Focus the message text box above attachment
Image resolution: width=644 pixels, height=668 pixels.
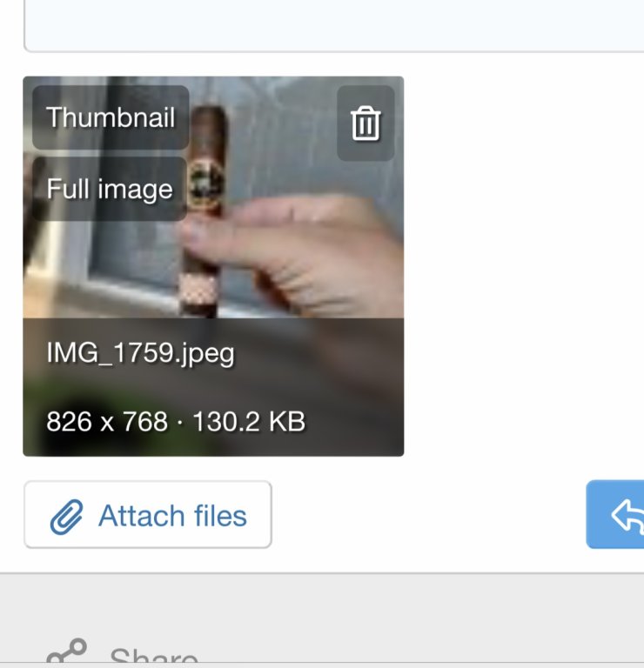pos(333,25)
